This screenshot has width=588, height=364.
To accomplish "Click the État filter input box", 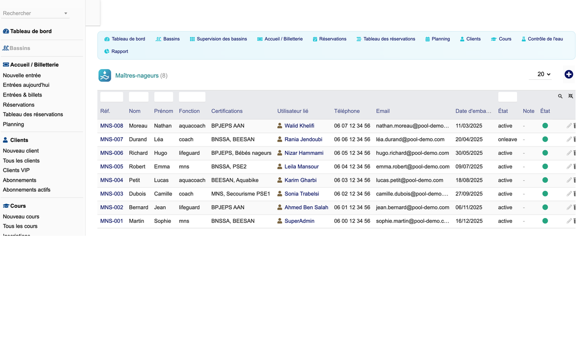I will click(x=508, y=97).
